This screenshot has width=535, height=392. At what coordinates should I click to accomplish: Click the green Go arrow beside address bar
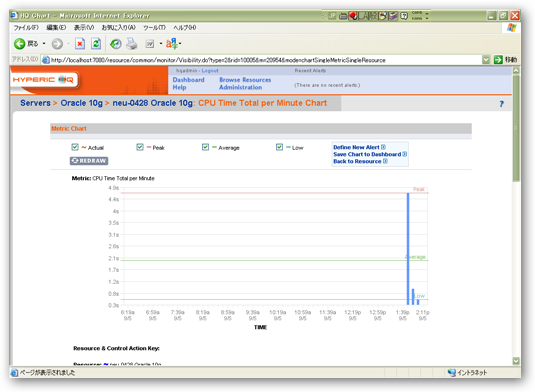498,60
